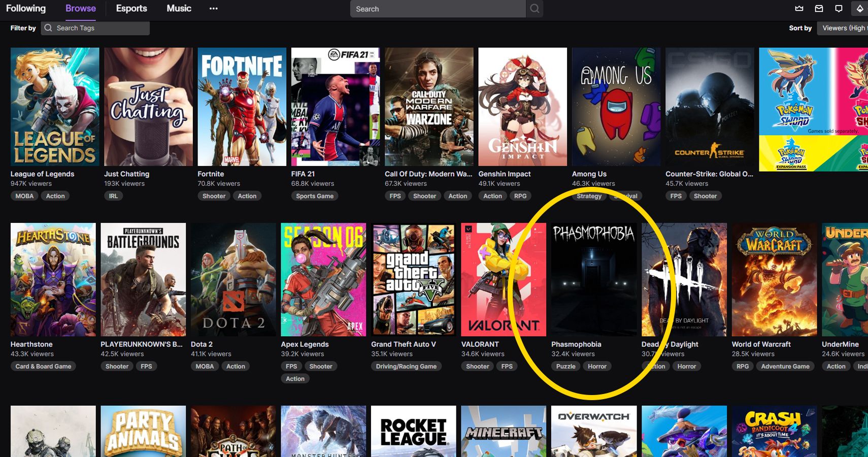
Task: Click the UnderMine title link
Action: tap(840, 344)
